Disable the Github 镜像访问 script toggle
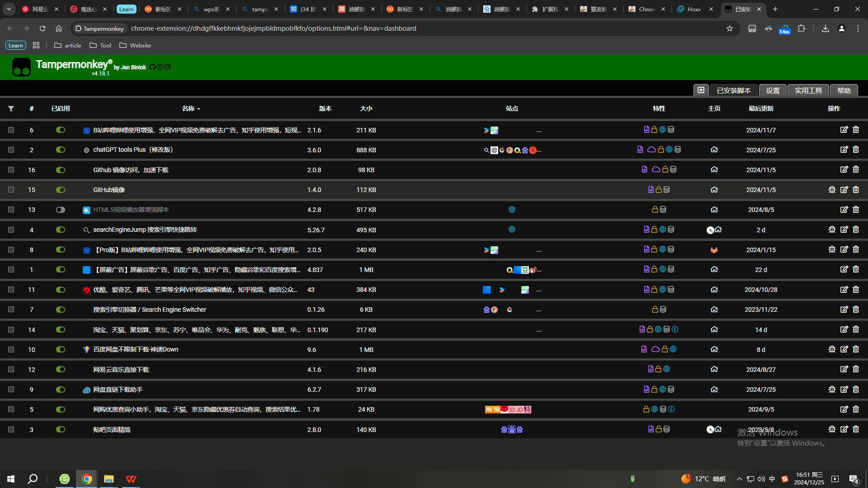The height and width of the screenshot is (488, 868). point(60,170)
